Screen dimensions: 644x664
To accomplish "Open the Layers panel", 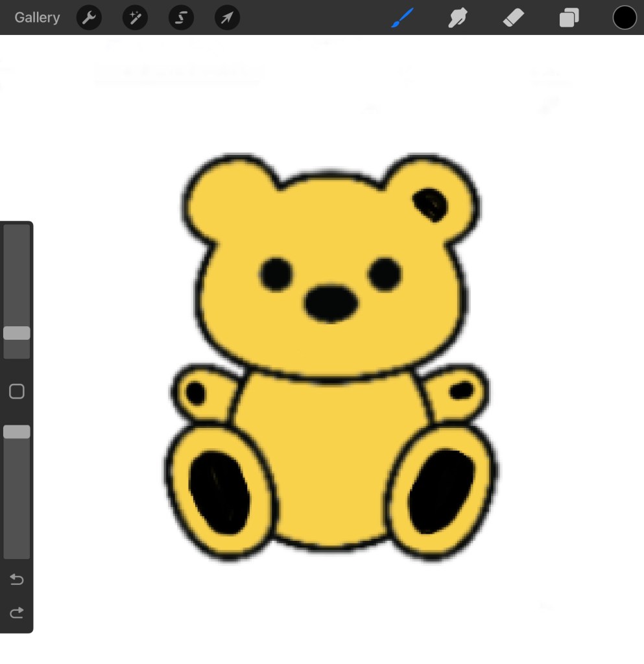I will (569, 18).
